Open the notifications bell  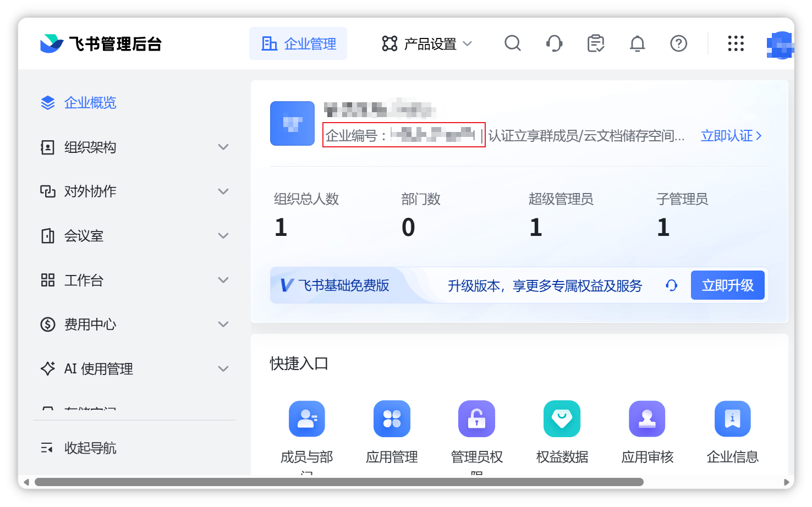pos(637,43)
